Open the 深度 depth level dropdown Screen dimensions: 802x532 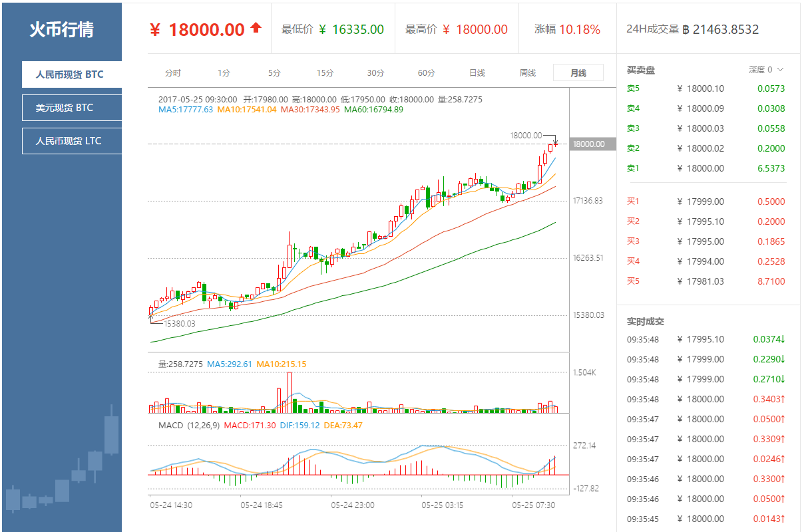pyautogui.click(x=760, y=68)
